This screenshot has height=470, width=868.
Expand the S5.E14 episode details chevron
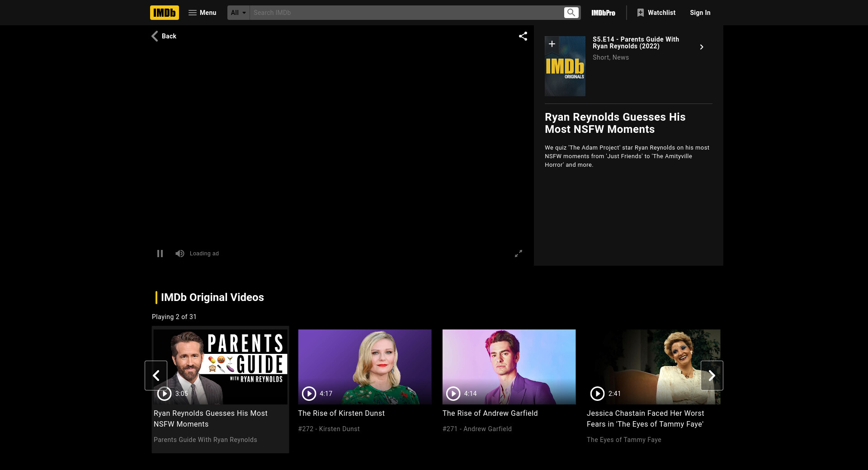click(x=701, y=47)
